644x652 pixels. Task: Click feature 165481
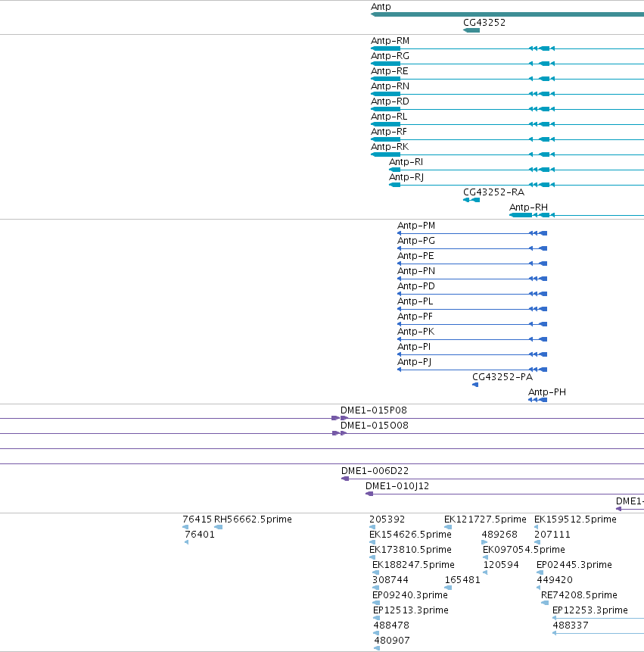click(462, 579)
